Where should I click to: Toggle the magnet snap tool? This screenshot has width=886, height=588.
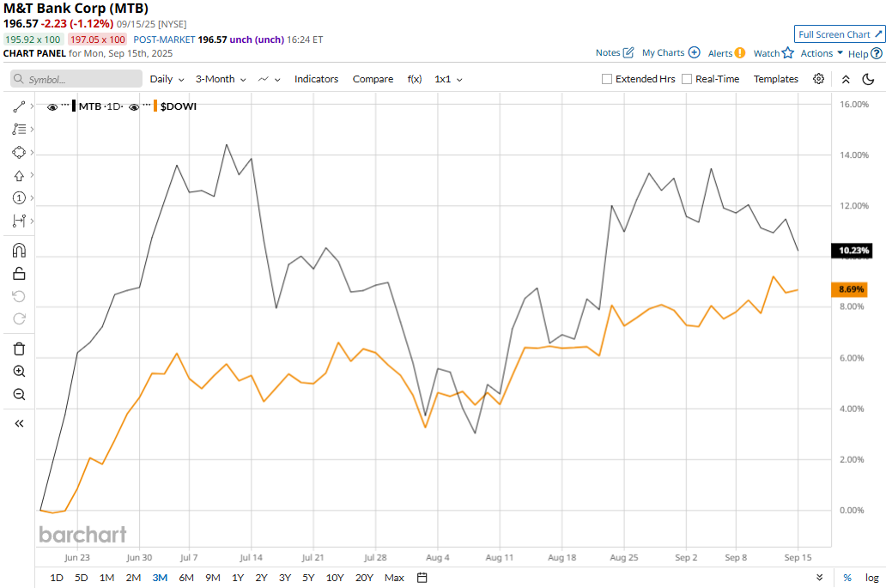point(19,251)
